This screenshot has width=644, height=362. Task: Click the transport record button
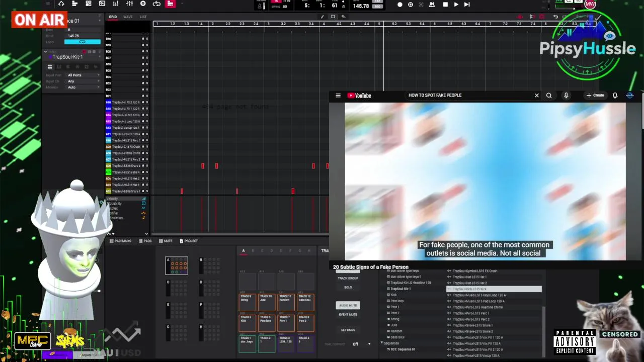coord(400,5)
